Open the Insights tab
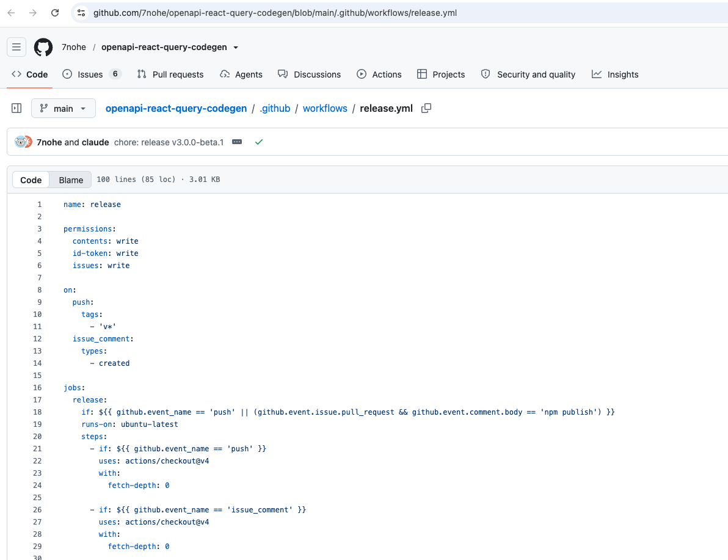728x560 pixels. 615,75
